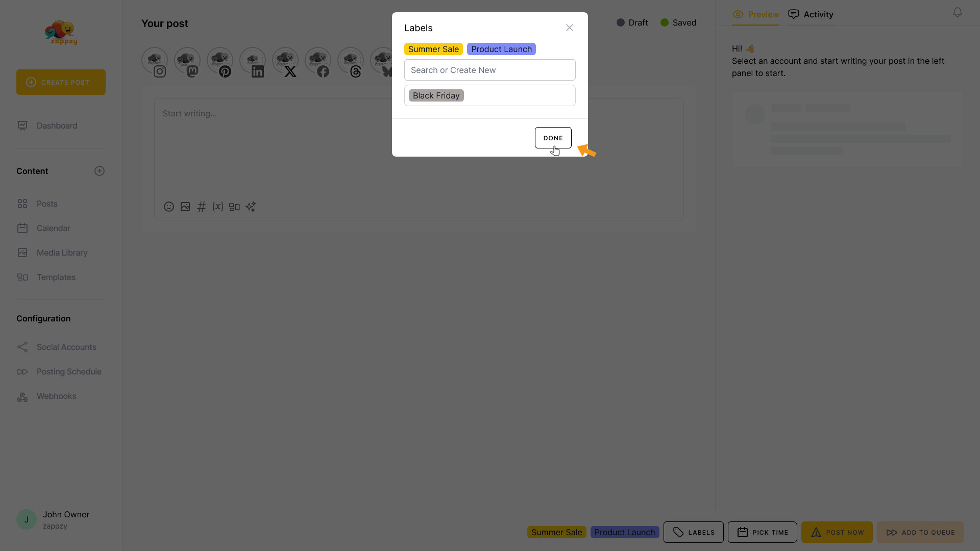Viewport: 980px width, 551px height.
Task: Select the Instagram account avatar
Action: coord(155,61)
